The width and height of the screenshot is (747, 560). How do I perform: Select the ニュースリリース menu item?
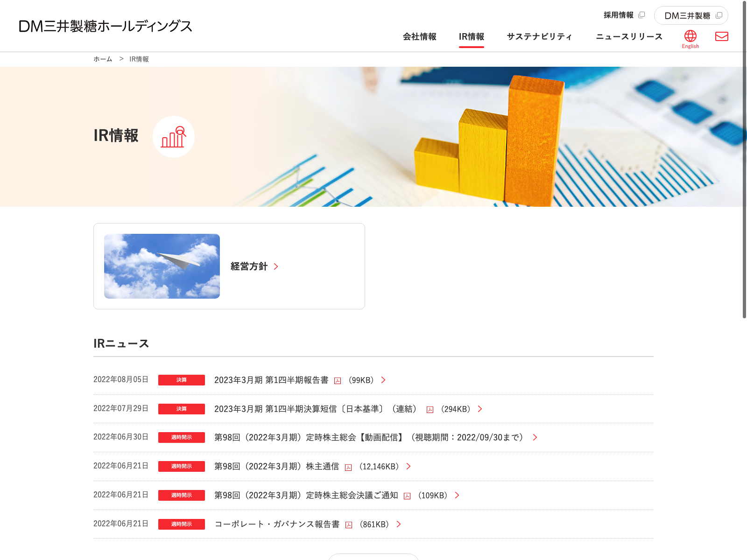(629, 36)
